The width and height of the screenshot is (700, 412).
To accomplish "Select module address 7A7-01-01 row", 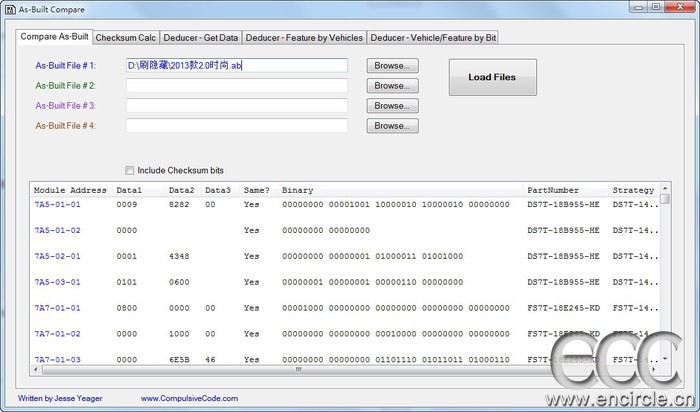I will coord(346,308).
